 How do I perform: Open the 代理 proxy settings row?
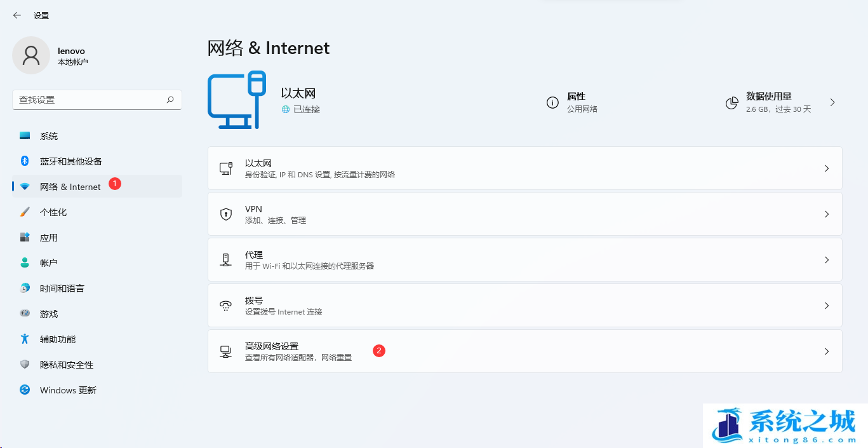[524, 260]
